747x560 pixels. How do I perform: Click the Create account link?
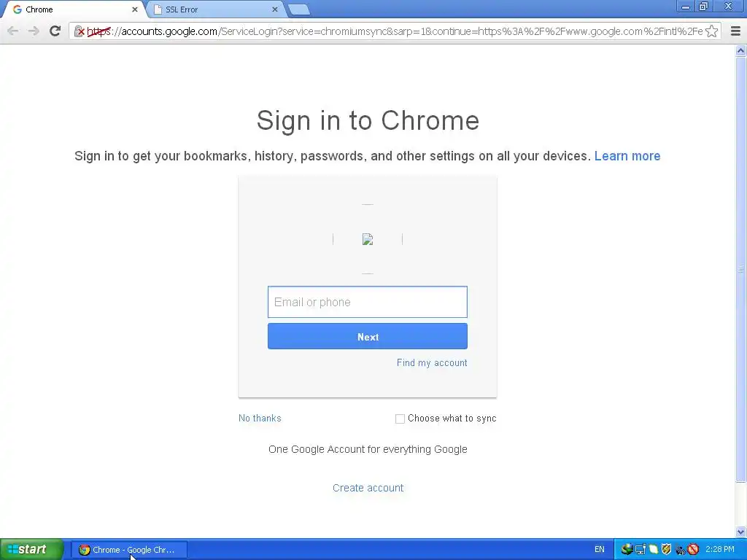pyautogui.click(x=368, y=488)
